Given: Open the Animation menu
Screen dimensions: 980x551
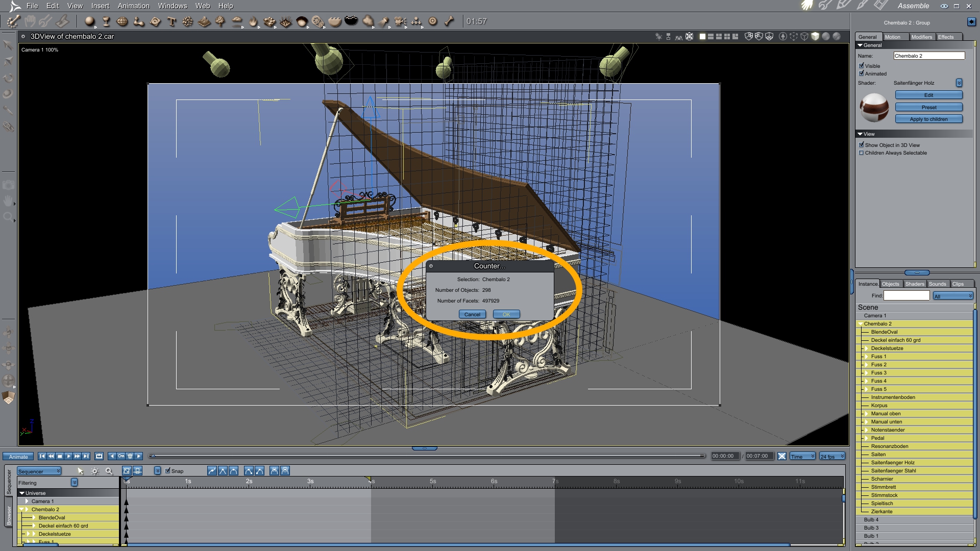Looking at the screenshot, I should (133, 6).
